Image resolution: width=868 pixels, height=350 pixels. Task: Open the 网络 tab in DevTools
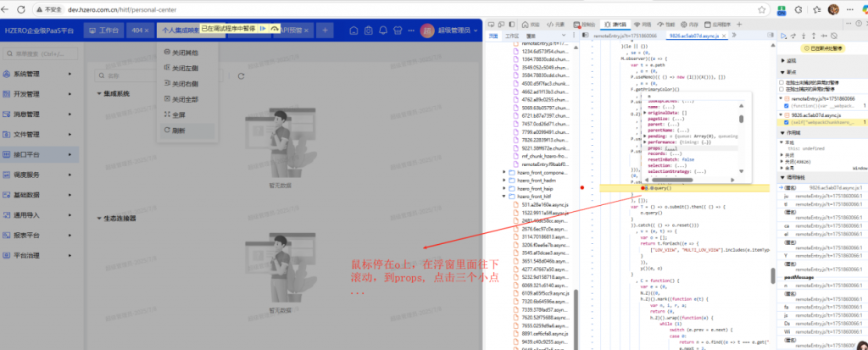pyautogui.click(x=646, y=25)
